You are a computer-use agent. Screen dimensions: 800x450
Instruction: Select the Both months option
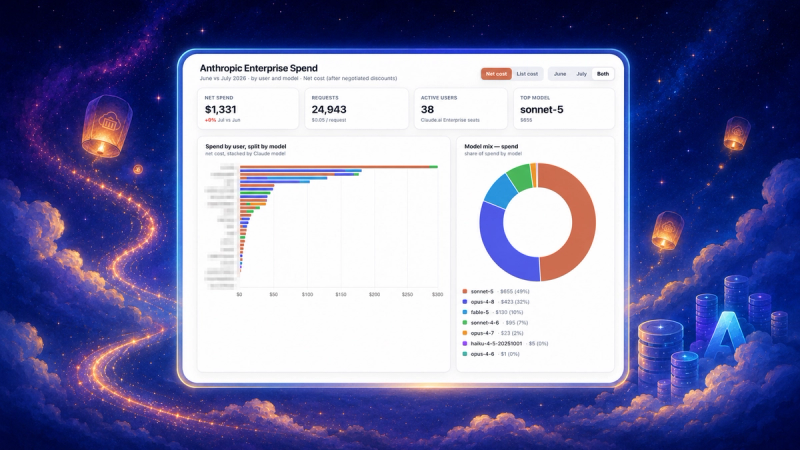(603, 74)
